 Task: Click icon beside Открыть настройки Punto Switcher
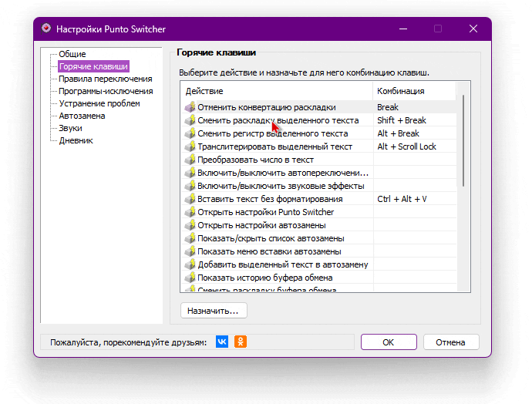[190, 212]
